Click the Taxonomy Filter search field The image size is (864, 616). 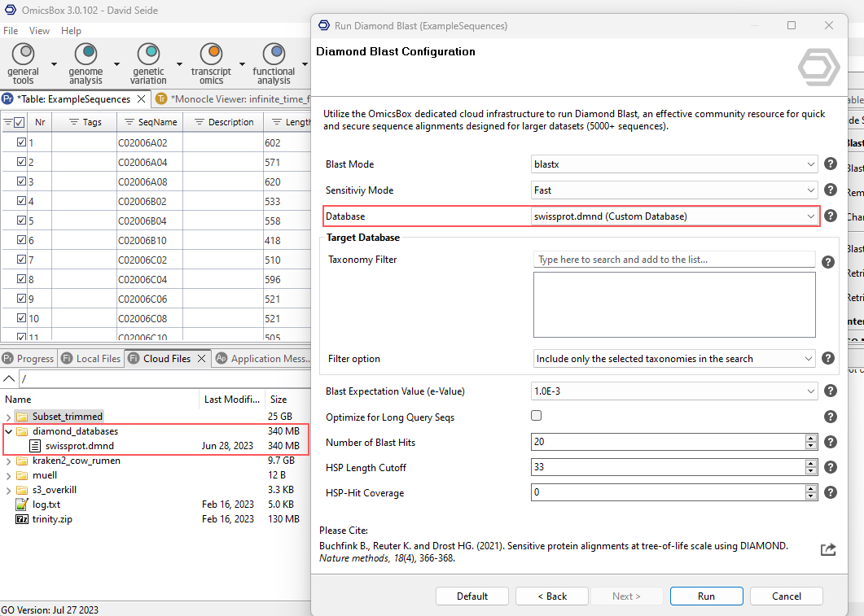(x=673, y=260)
